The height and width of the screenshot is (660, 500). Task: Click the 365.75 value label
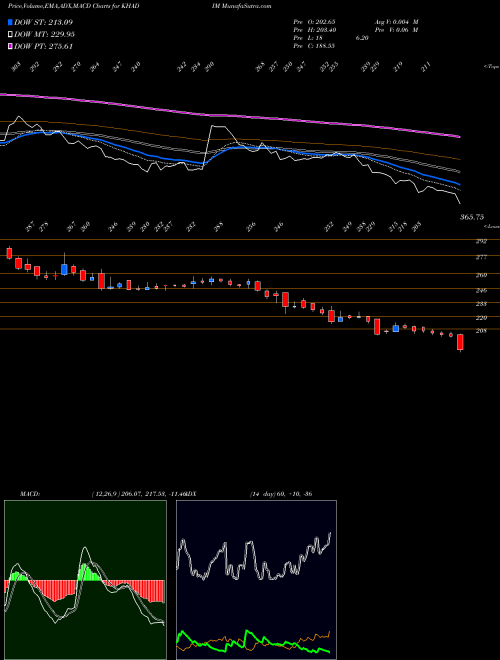tap(472, 217)
